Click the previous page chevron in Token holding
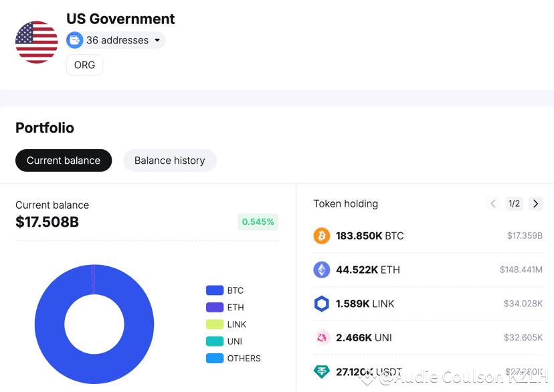Screen dimensions: 554x392 pos(493,203)
